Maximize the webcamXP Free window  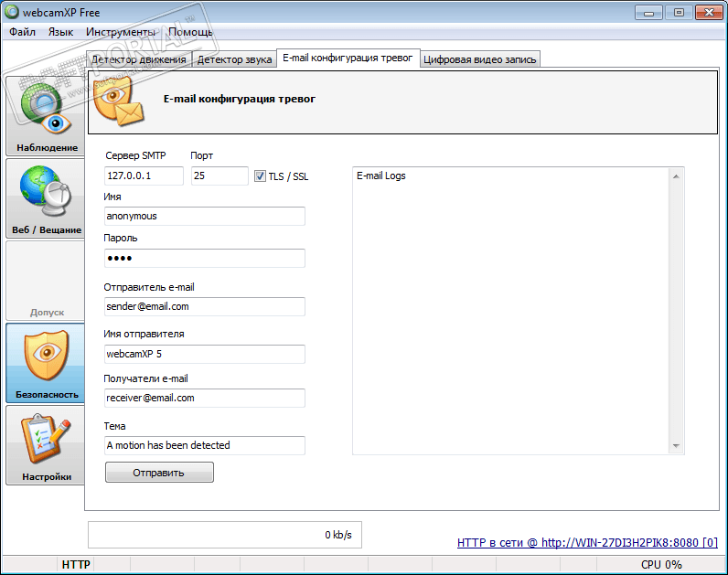pos(679,13)
